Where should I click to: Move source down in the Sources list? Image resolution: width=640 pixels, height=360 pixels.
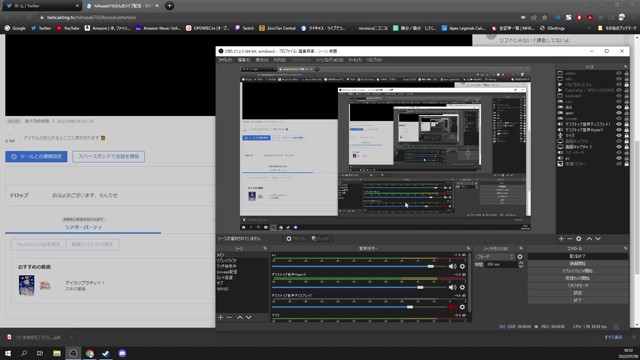[598, 239]
